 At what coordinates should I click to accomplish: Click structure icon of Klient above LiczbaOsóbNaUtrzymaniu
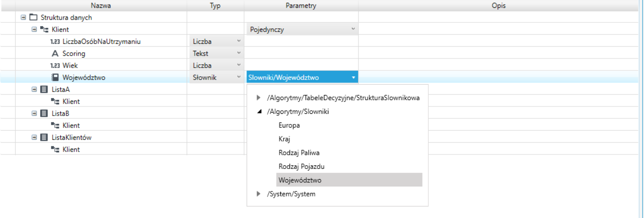point(44,29)
